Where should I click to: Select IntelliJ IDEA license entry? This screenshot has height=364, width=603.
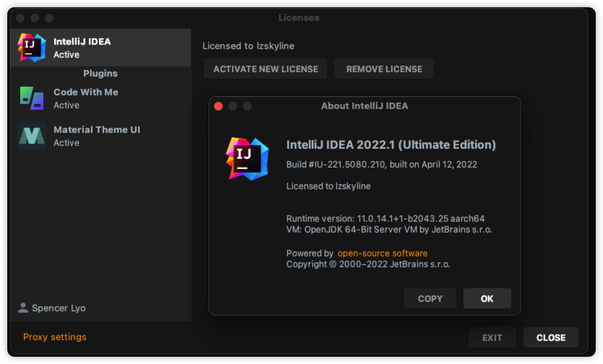101,48
